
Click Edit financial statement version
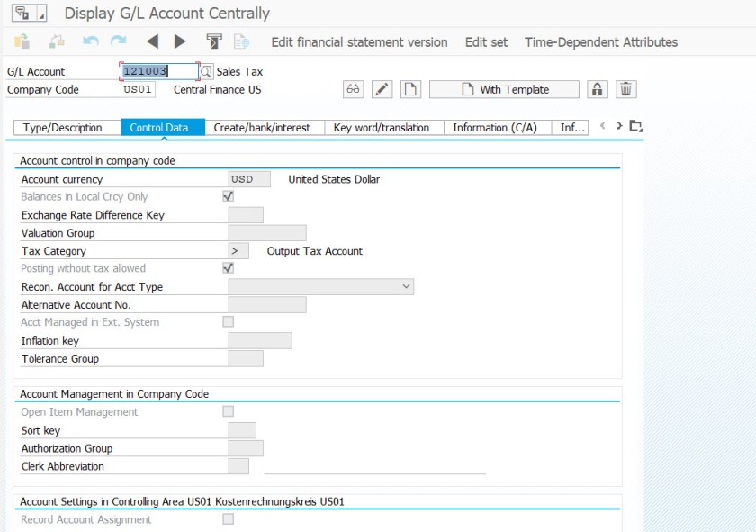[x=359, y=42]
